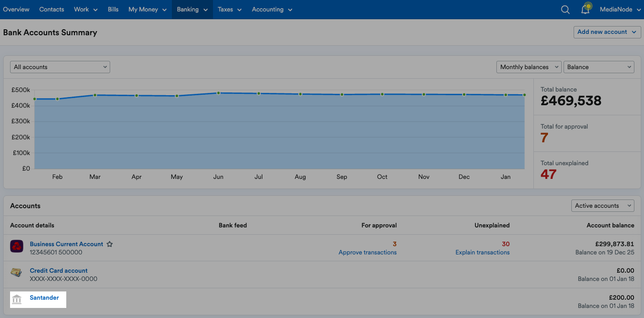The width and height of the screenshot is (644, 318).
Task: Star the Business Current Account as favourite
Action: tap(110, 244)
